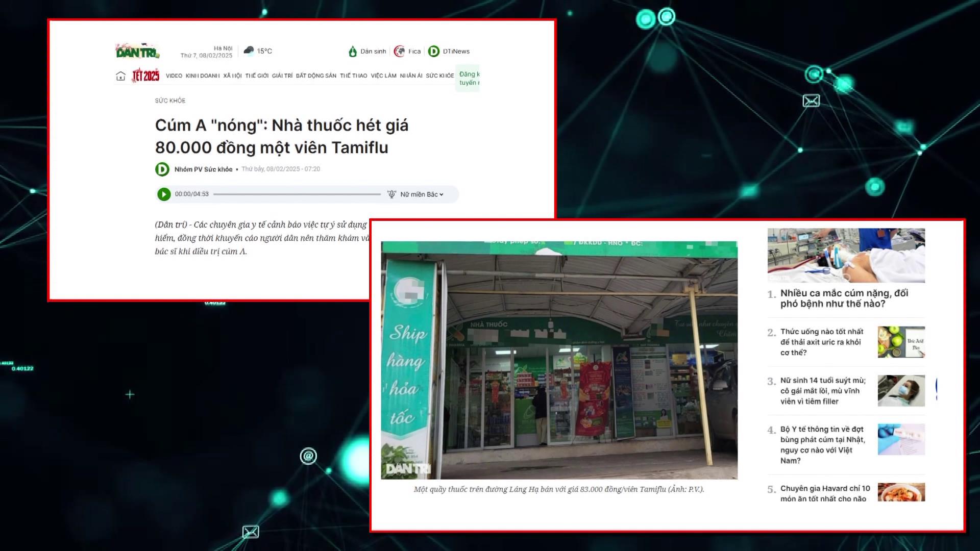Open article Nhiều ca mắc cúm nặng

[x=844, y=298]
